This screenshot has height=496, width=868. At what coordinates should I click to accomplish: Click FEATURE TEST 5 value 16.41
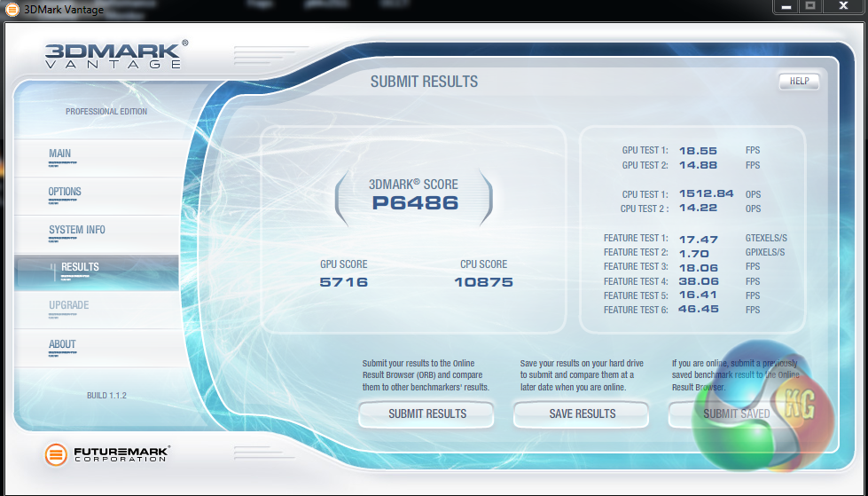click(698, 295)
